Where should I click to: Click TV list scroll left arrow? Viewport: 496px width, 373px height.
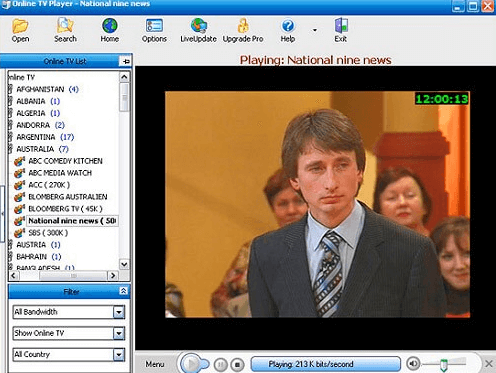14,276
